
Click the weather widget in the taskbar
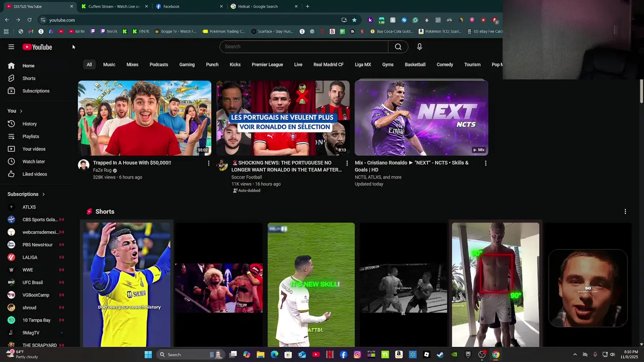(23, 354)
